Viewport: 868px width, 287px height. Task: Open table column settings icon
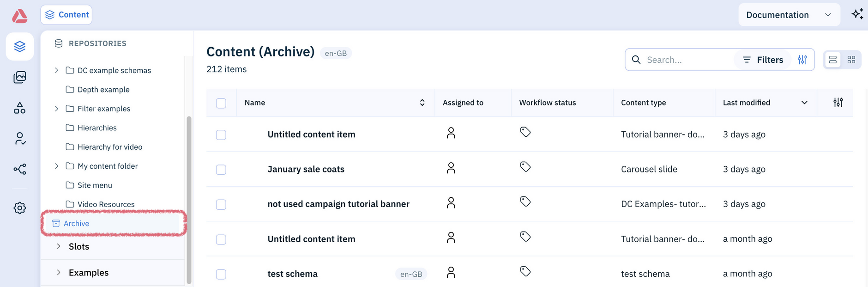click(x=838, y=103)
